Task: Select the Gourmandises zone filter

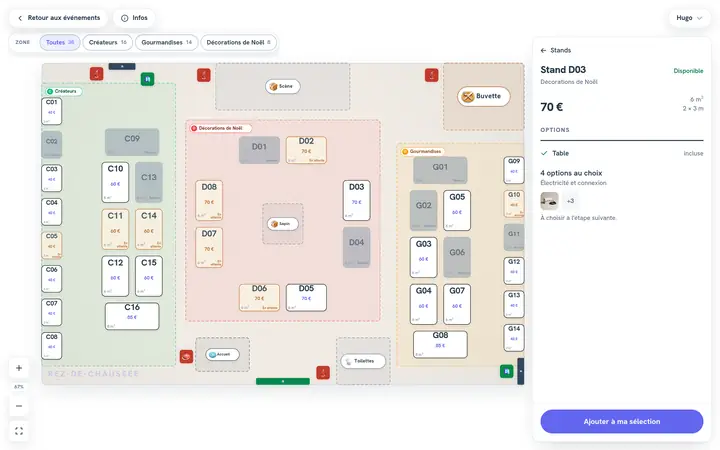Action: tap(166, 42)
